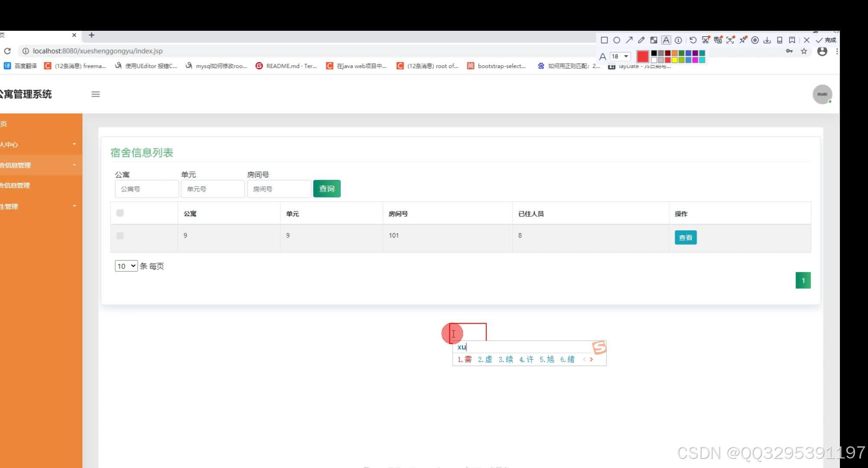The width and height of the screenshot is (868, 468).
Task: Click the 查询 search button
Action: (327, 189)
